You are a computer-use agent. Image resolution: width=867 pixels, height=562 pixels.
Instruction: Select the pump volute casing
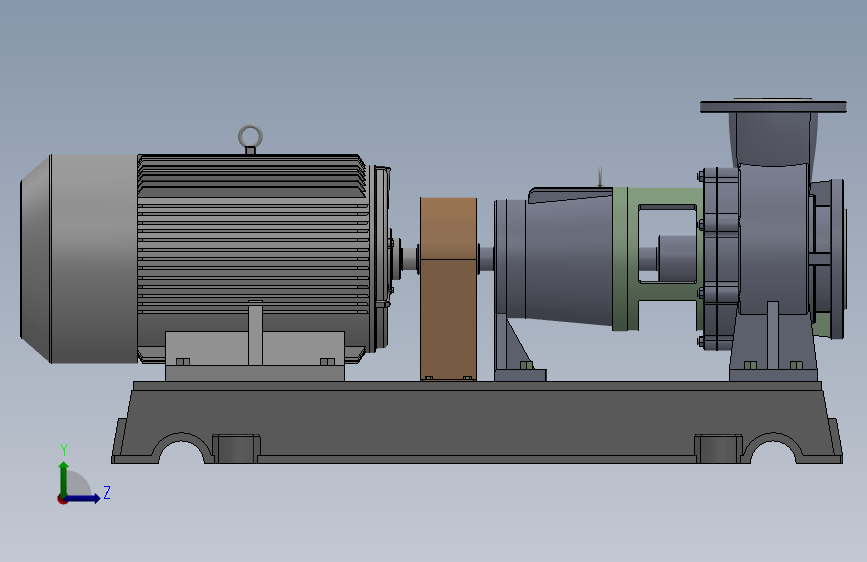tap(774, 238)
